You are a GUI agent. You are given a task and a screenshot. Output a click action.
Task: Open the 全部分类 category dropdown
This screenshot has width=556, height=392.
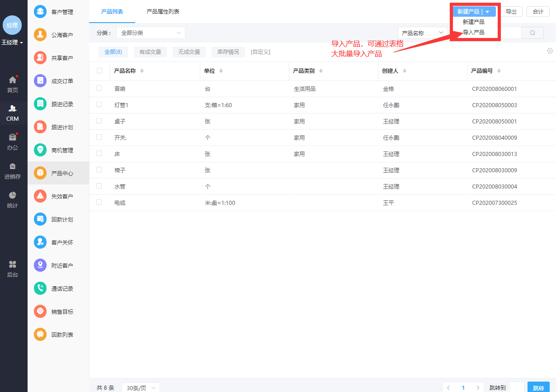[x=151, y=33]
